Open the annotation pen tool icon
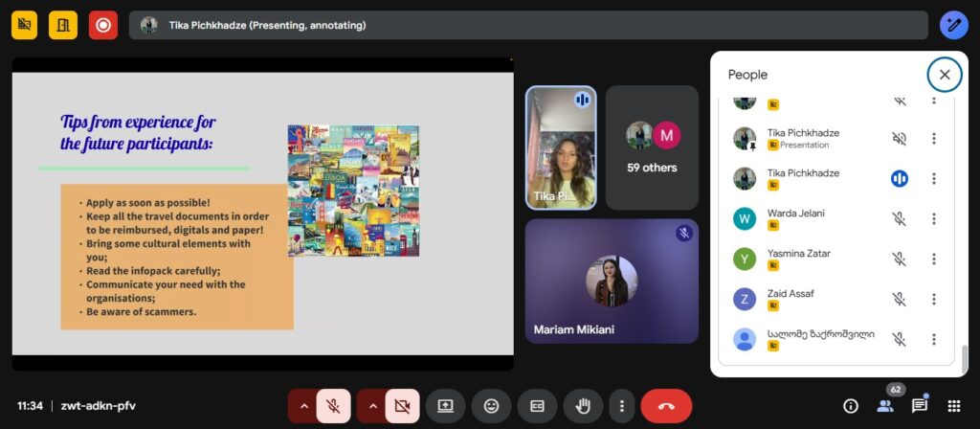This screenshot has width=980, height=429. coord(953,25)
